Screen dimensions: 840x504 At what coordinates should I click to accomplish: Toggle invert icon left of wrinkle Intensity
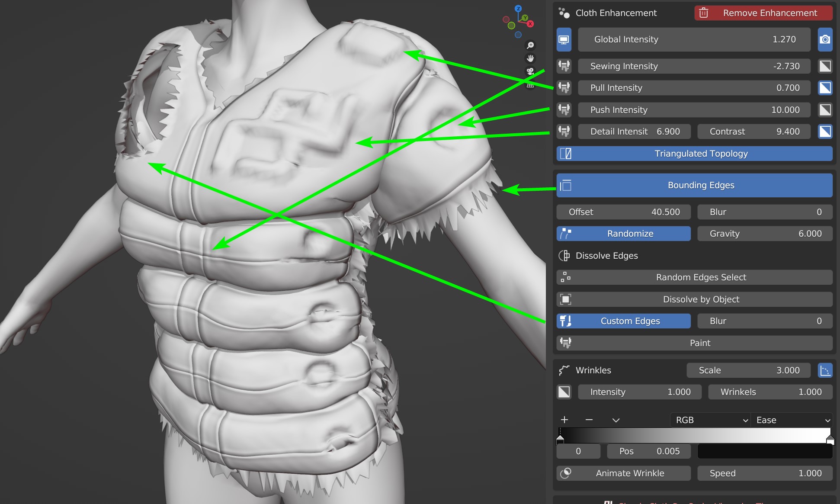pos(564,392)
